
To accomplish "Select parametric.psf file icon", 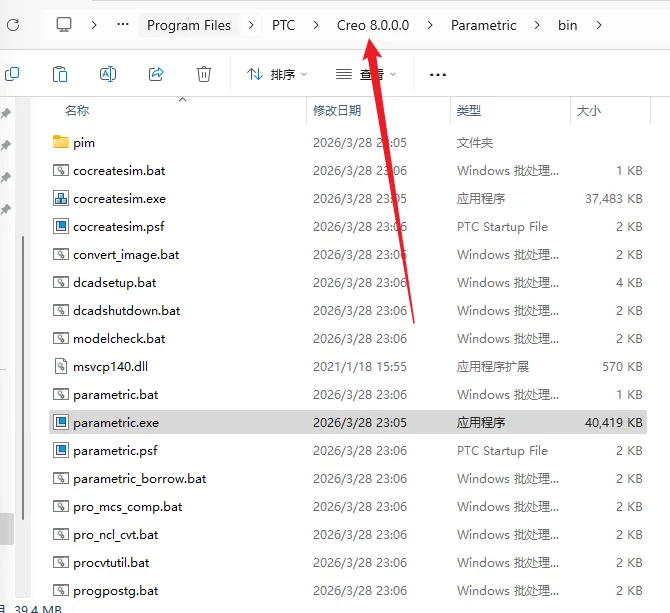I will click(x=61, y=450).
